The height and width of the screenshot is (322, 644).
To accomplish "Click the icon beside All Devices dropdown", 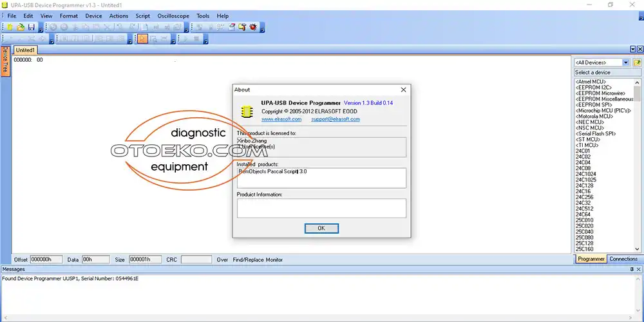I will [x=637, y=62].
